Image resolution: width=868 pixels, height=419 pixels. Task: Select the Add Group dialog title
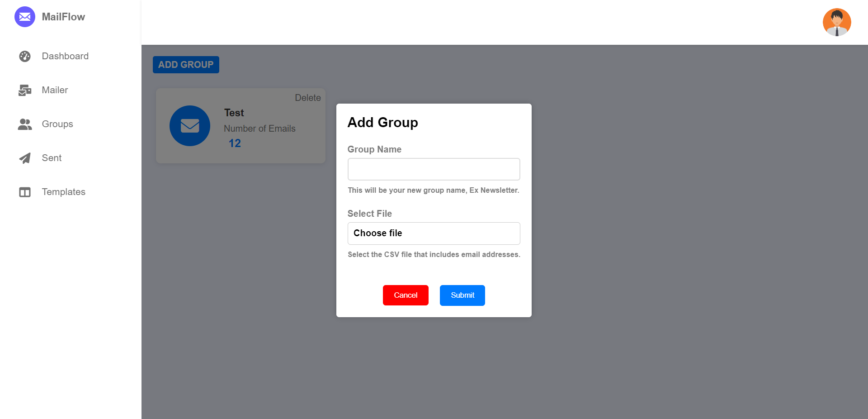pyautogui.click(x=382, y=122)
